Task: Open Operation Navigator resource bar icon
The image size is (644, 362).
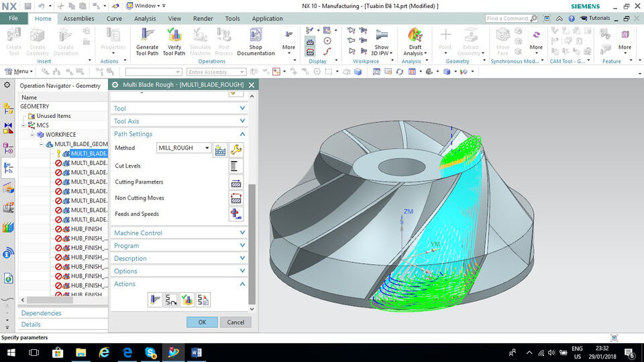Action: tap(8, 168)
